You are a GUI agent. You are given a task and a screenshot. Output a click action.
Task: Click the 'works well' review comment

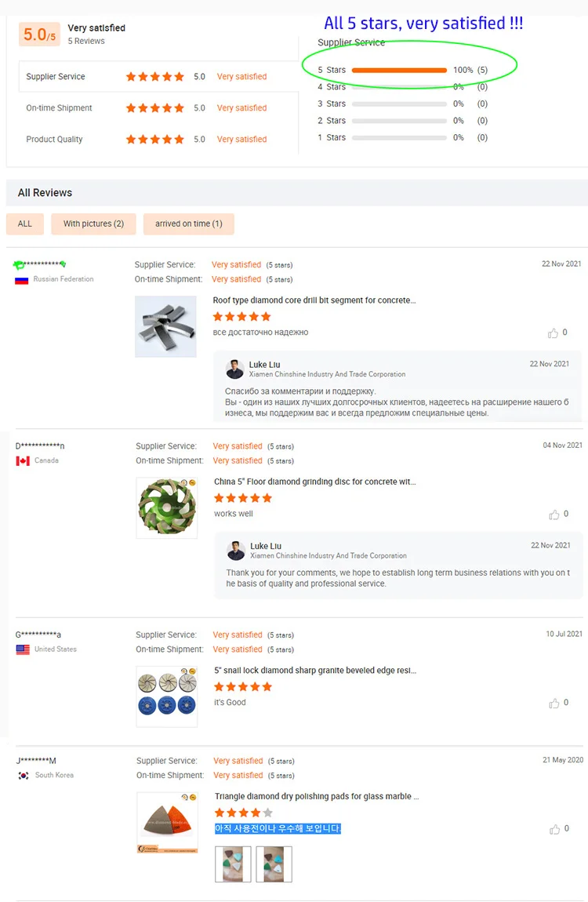point(234,515)
